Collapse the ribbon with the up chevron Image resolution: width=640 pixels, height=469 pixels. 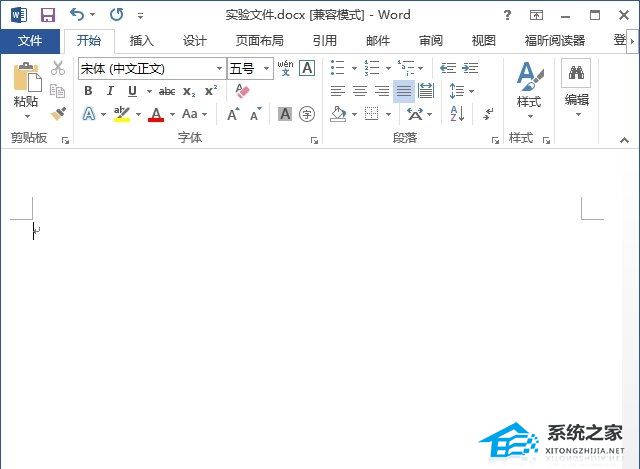[624, 140]
